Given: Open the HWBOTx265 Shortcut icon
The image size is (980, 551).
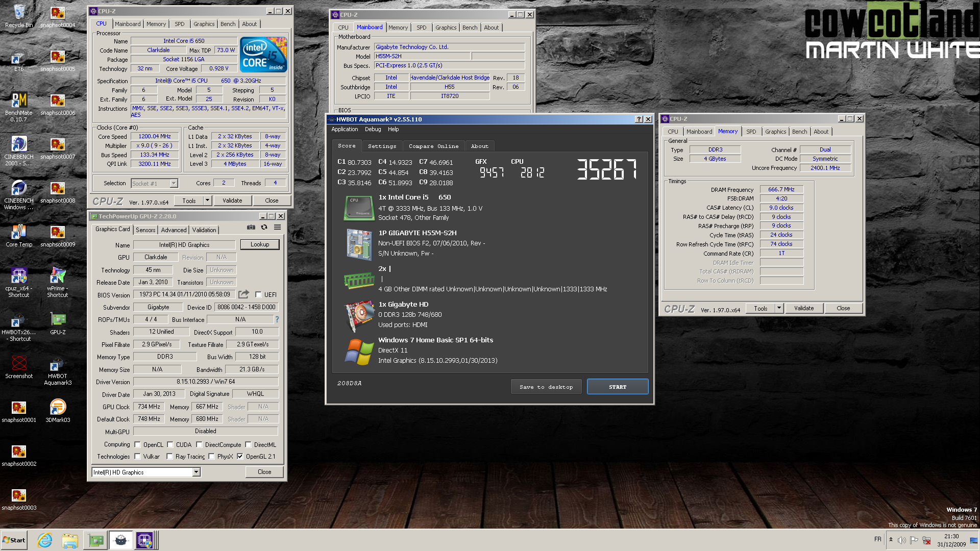Looking at the screenshot, I should pos(19,327).
